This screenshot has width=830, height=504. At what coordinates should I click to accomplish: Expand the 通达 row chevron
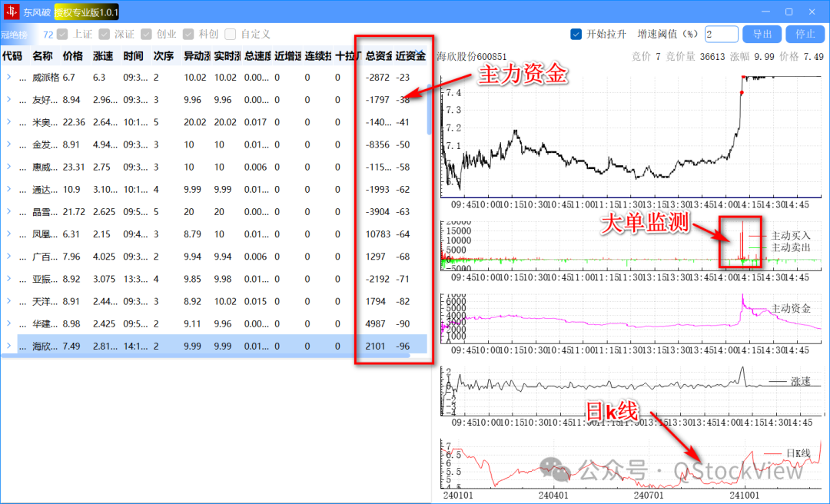8,189
